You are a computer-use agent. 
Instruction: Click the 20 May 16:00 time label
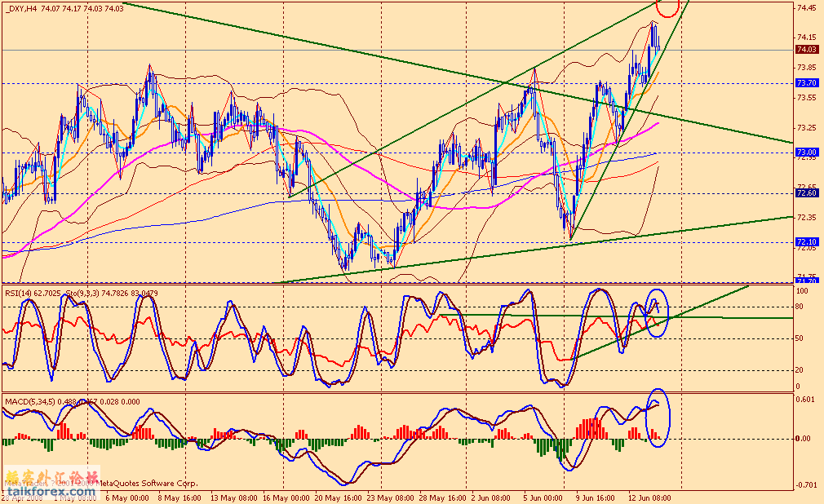click(x=339, y=497)
